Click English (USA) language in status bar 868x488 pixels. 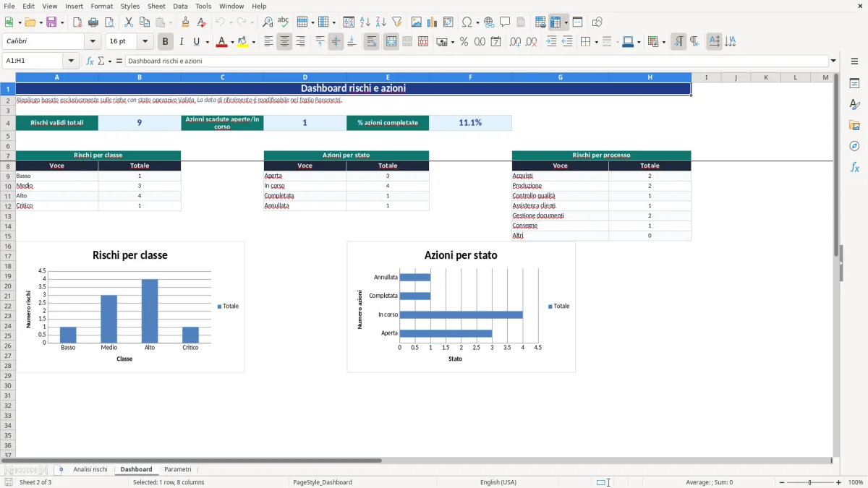tap(498, 482)
